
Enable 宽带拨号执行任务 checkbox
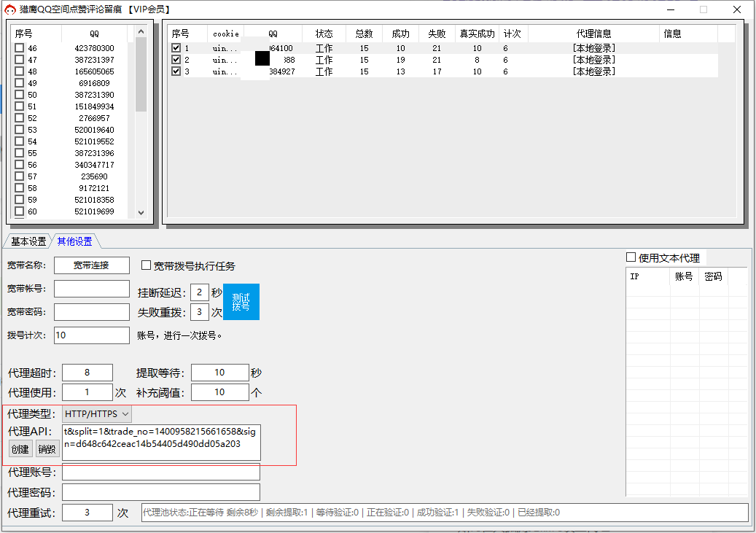tap(146, 265)
